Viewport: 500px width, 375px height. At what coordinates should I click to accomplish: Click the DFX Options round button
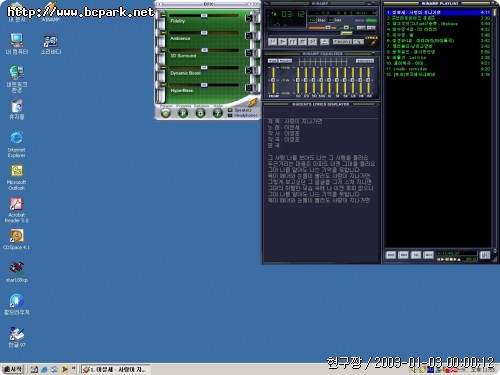[200, 114]
